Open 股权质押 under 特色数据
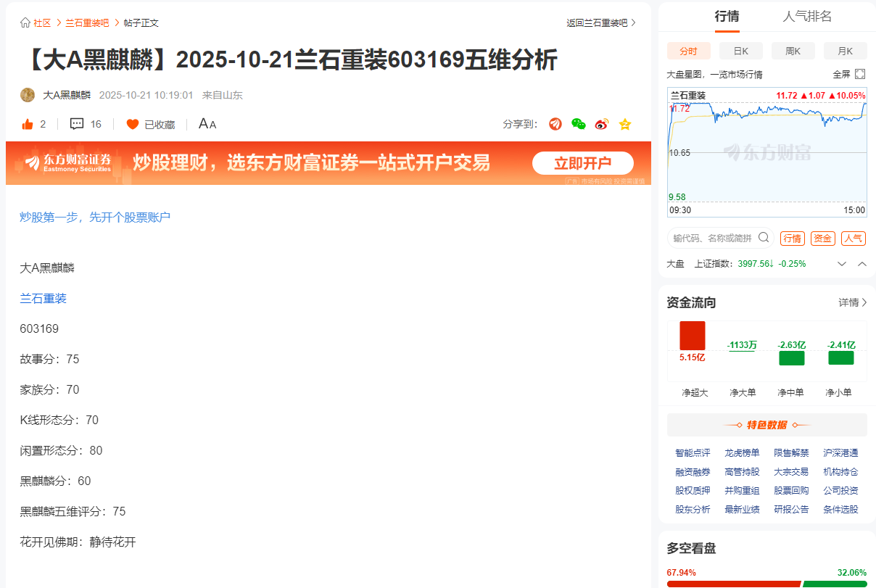Image resolution: width=876 pixels, height=588 pixels. coord(693,490)
